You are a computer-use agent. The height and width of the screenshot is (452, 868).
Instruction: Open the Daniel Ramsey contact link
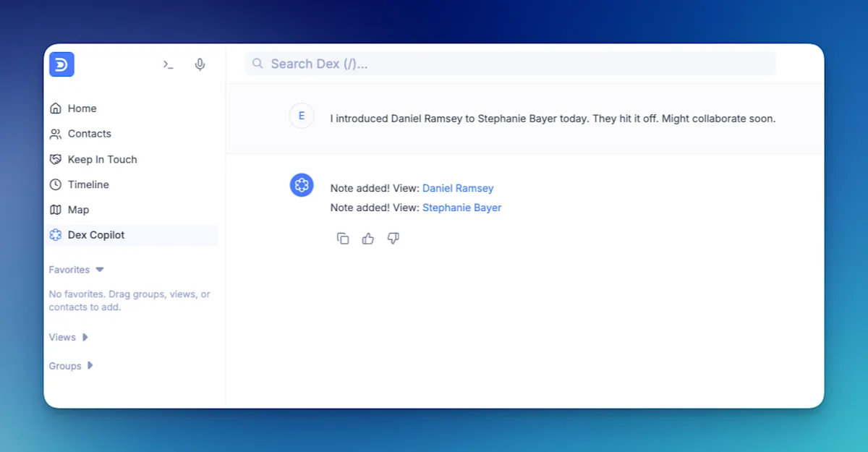click(x=458, y=188)
